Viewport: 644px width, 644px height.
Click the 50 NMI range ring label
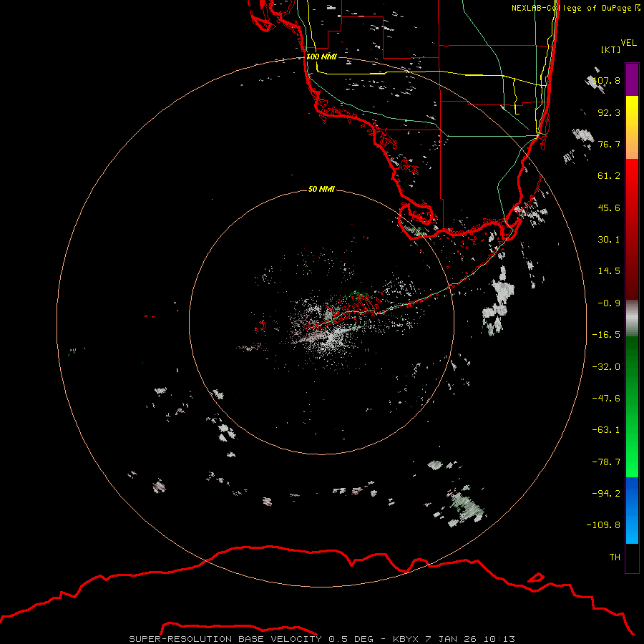[321, 189]
